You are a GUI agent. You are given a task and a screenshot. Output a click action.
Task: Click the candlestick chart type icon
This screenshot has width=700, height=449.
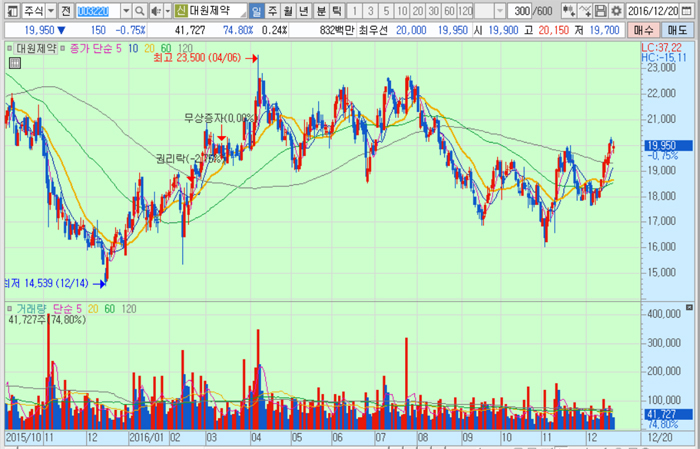click(568, 10)
